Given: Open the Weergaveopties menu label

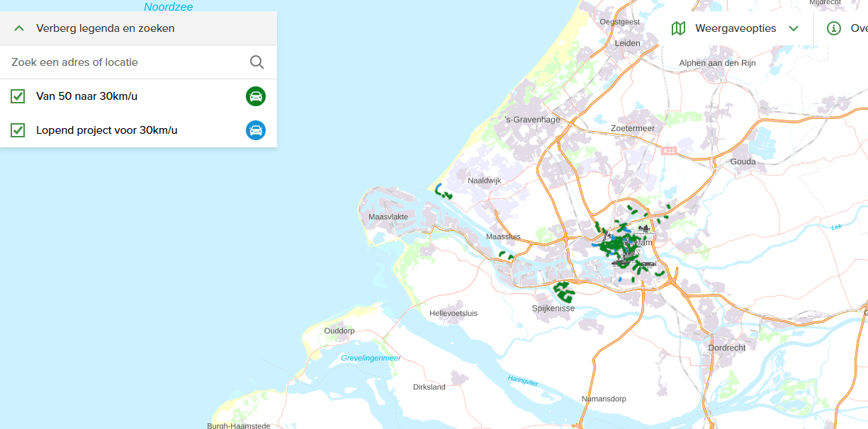Looking at the screenshot, I should point(735,28).
